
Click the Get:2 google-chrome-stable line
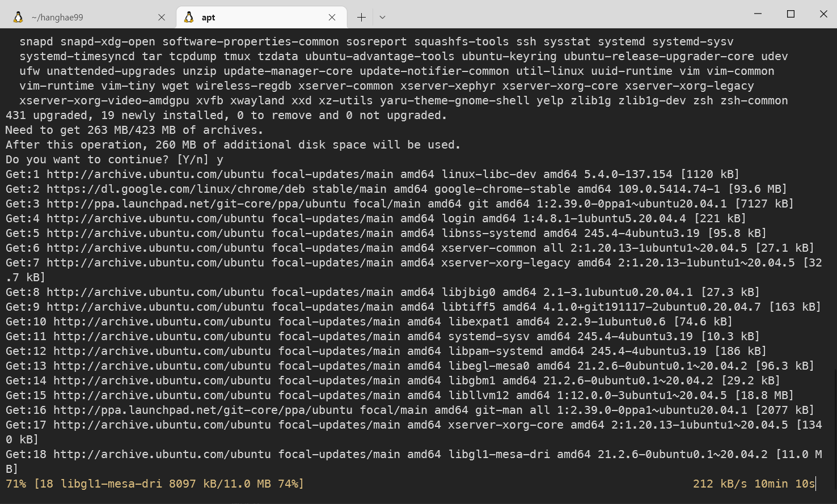tap(396, 189)
